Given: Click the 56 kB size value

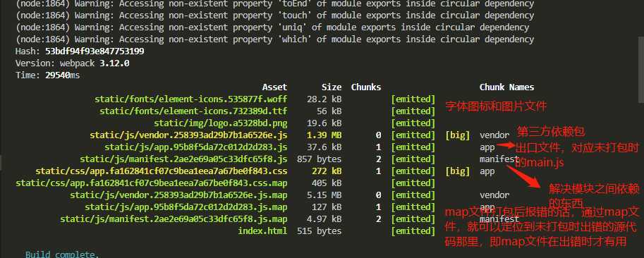Looking at the screenshot, I should (x=329, y=111).
